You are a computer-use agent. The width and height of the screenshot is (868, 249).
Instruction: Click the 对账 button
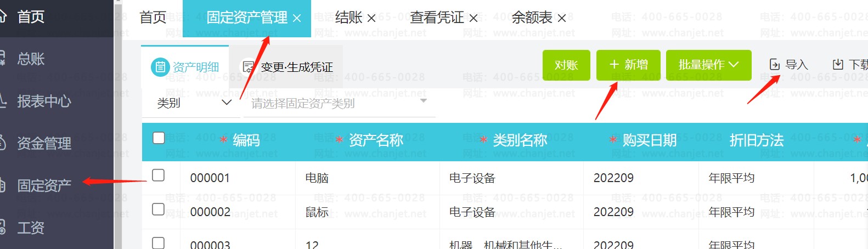click(566, 65)
